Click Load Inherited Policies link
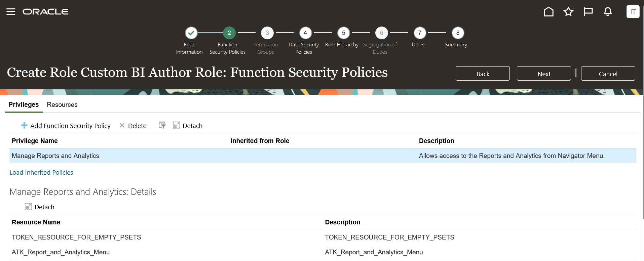 pos(41,172)
